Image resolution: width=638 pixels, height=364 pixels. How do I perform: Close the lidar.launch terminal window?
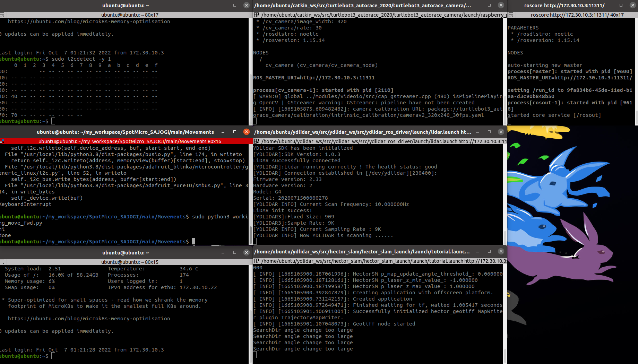pyautogui.click(x=501, y=132)
